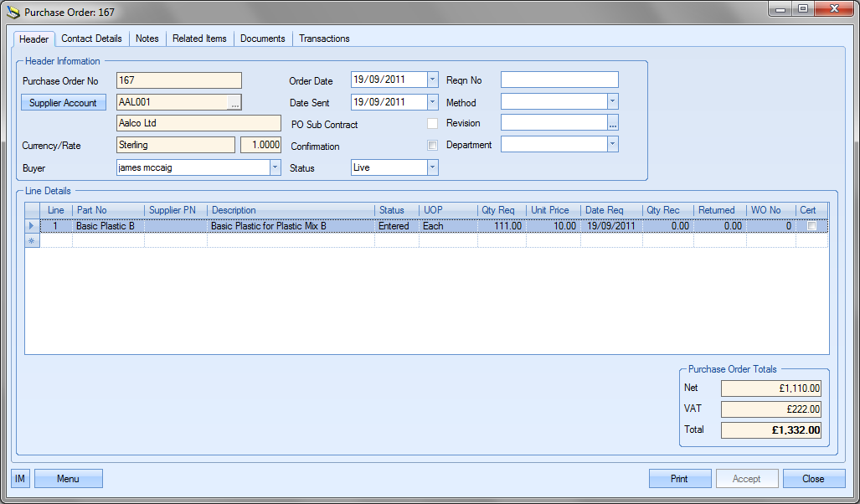Check the Cert box on line 1
The image size is (860, 504).
(x=811, y=226)
